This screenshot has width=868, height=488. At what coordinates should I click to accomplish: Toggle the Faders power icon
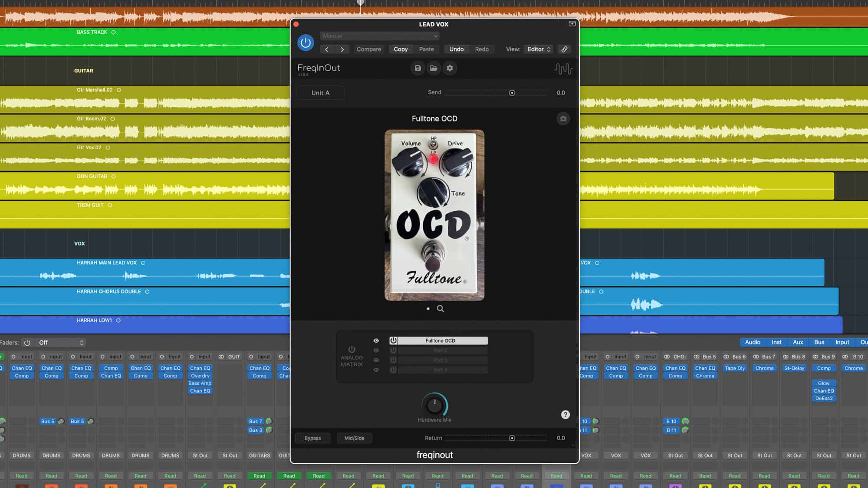pyautogui.click(x=27, y=343)
